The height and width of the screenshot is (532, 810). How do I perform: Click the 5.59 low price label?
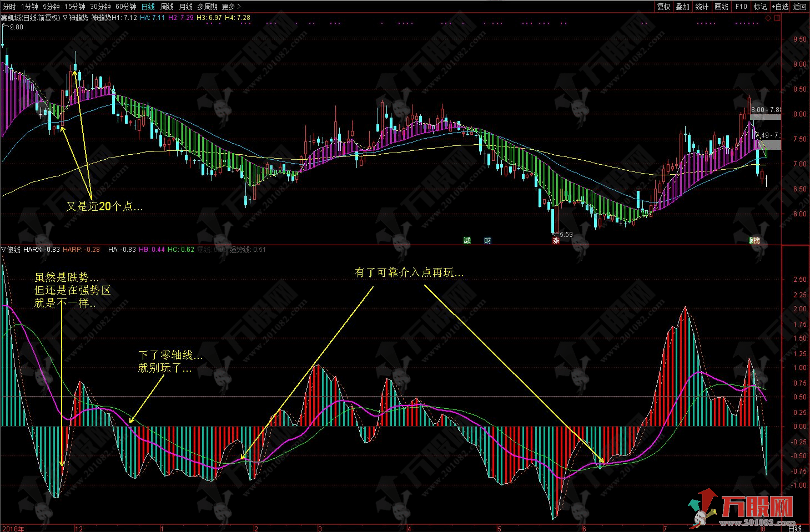[566, 235]
